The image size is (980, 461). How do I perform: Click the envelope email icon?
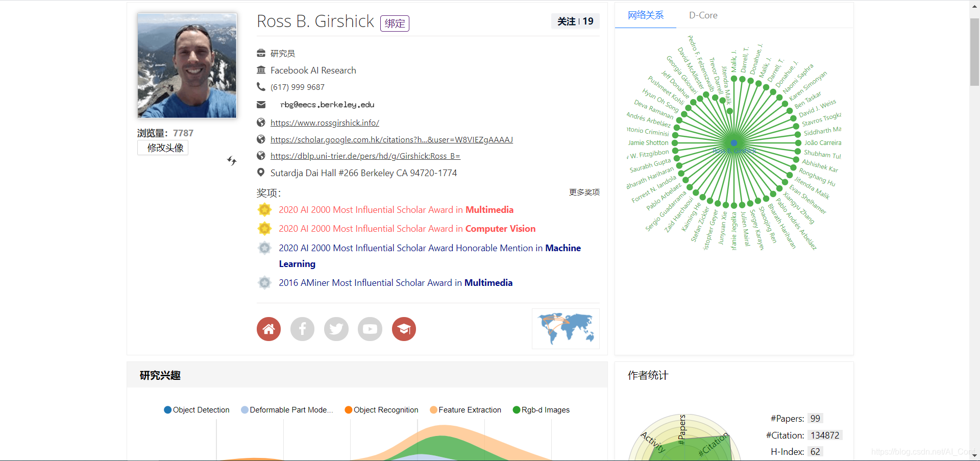point(261,105)
